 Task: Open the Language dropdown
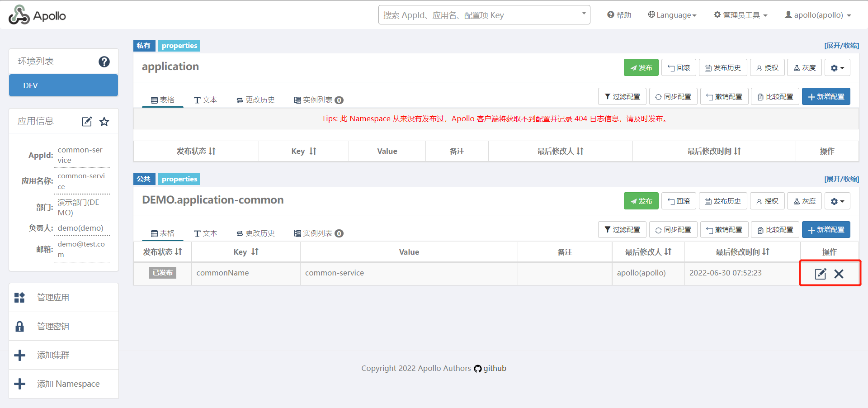click(672, 15)
